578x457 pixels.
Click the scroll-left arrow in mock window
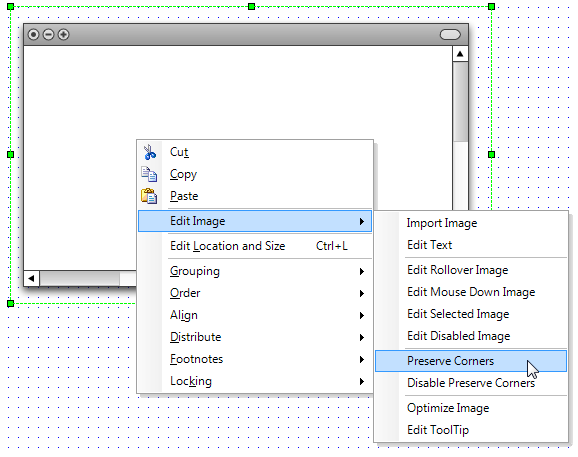click(32, 278)
